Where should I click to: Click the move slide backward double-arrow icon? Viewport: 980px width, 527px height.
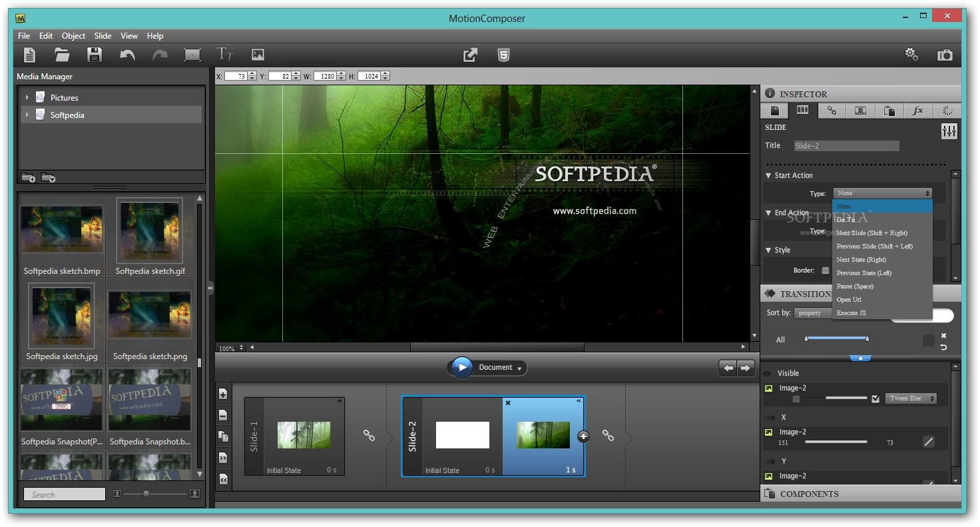[x=223, y=479]
